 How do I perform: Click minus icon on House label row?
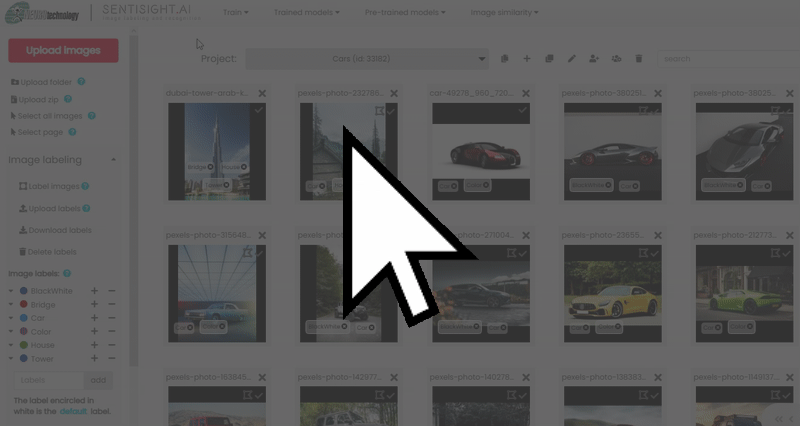click(111, 345)
